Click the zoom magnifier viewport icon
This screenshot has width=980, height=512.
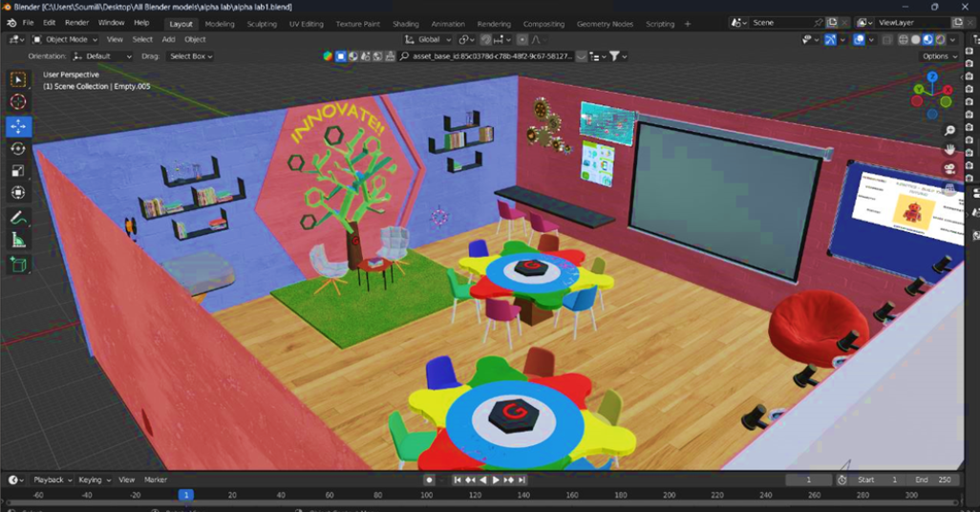pyautogui.click(x=949, y=130)
